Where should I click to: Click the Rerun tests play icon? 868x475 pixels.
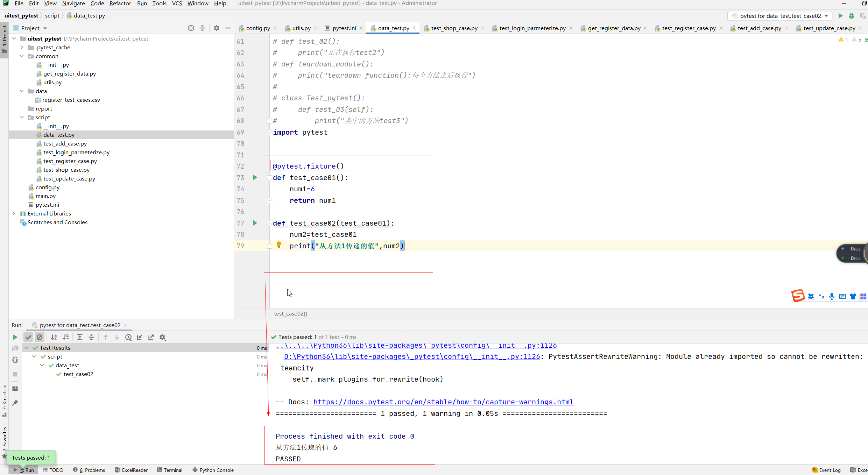tap(15, 337)
